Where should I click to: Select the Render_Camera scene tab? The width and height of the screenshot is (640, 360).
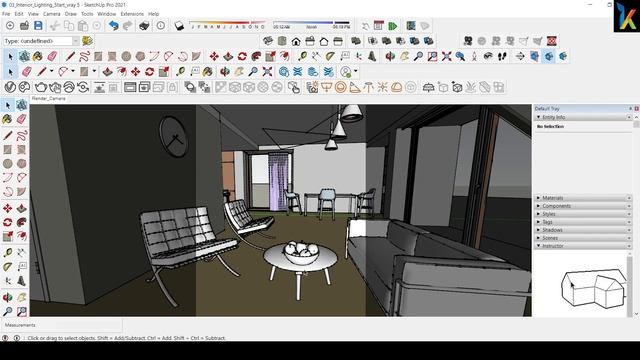[x=48, y=99]
